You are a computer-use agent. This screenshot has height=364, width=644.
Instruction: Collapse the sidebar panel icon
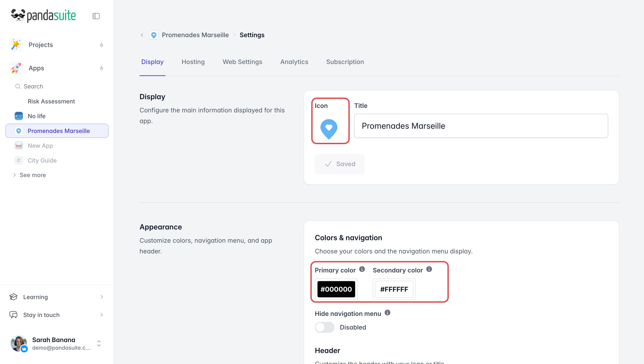click(x=96, y=16)
